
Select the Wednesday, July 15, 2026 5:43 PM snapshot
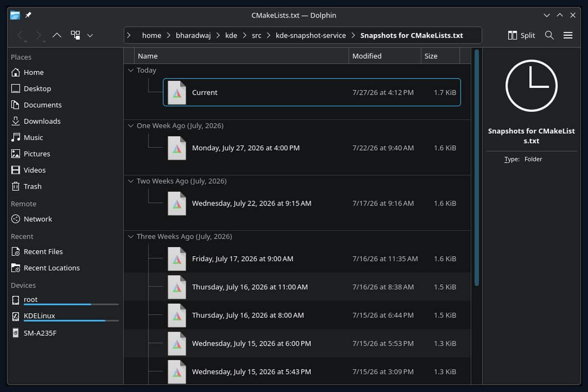312,371
